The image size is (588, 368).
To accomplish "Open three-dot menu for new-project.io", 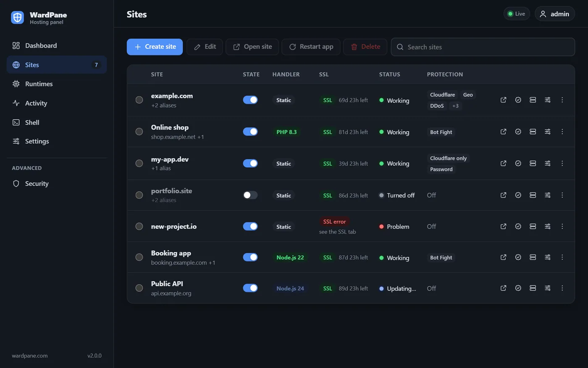I will [562, 226].
